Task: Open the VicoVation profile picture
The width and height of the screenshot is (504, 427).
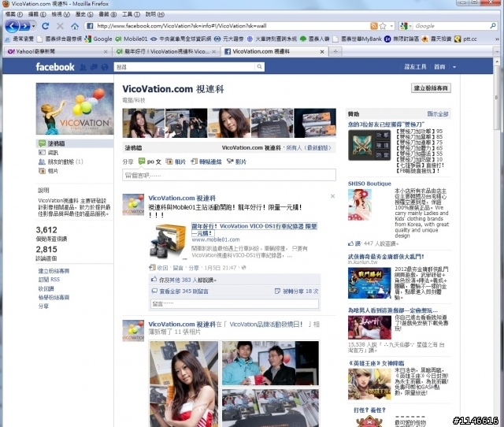Action: [x=75, y=109]
